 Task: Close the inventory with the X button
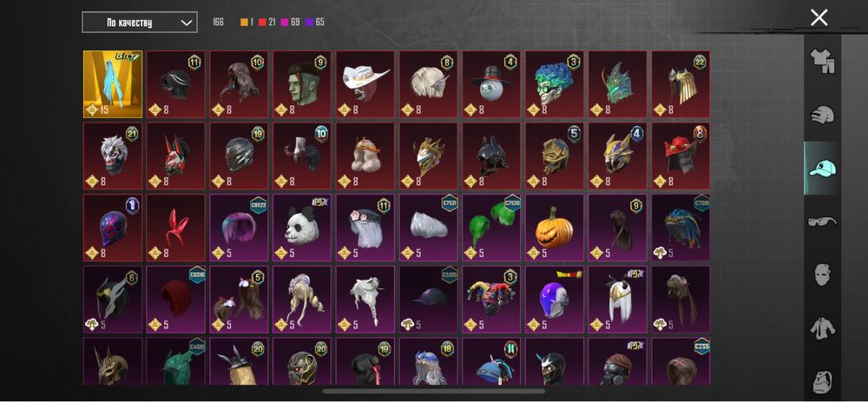tap(819, 17)
